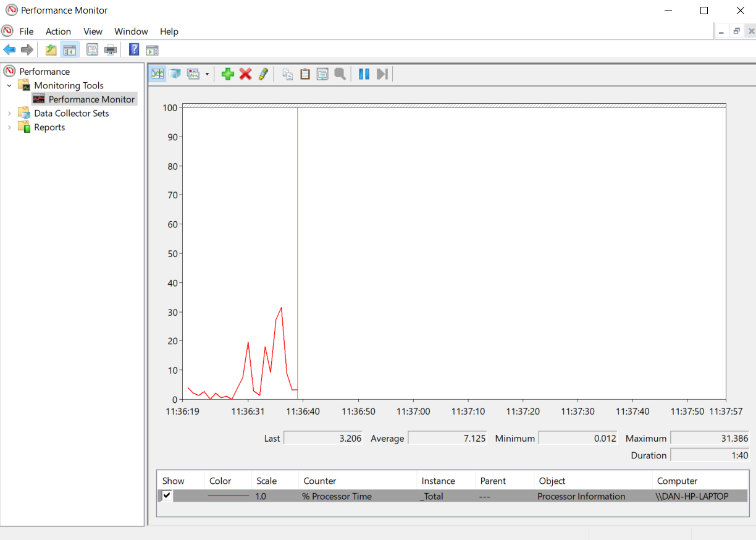The height and width of the screenshot is (540, 756).
Task: Open the Action menu
Action: [x=58, y=31]
